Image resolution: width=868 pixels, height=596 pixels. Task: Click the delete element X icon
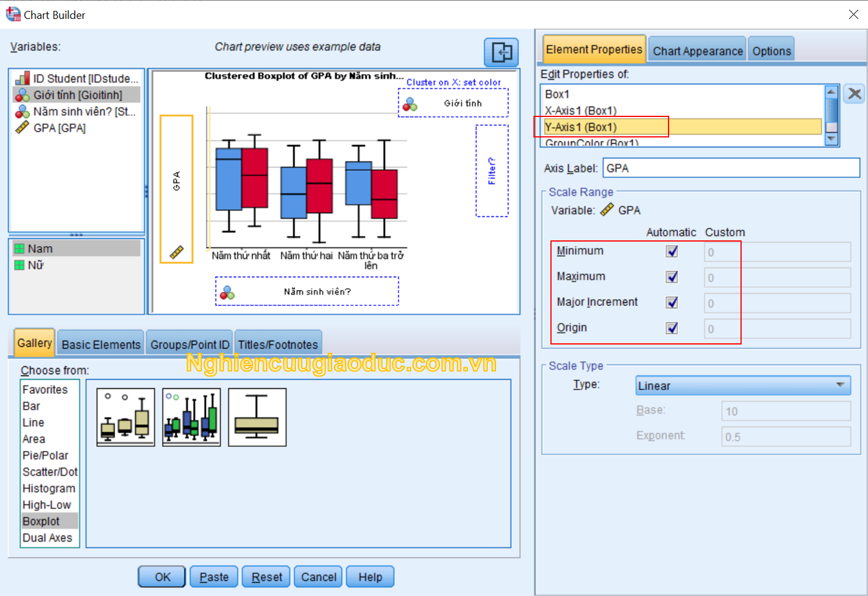tap(855, 94)
